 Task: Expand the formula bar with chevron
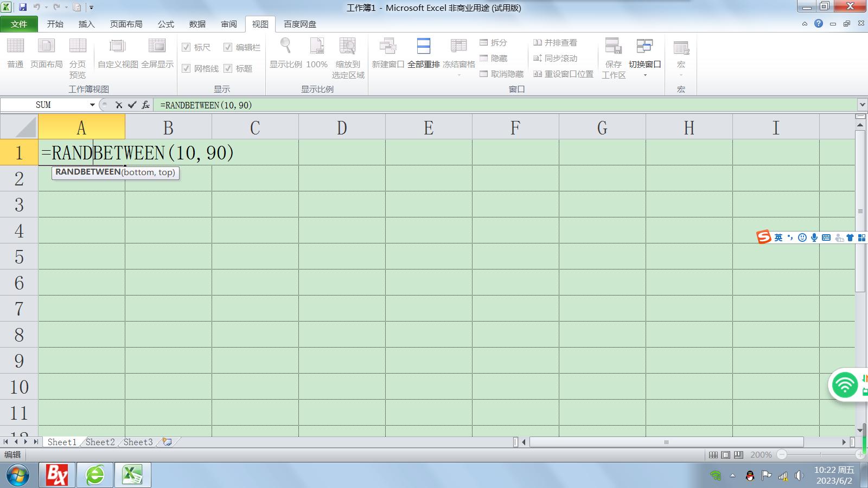point(862,105)
